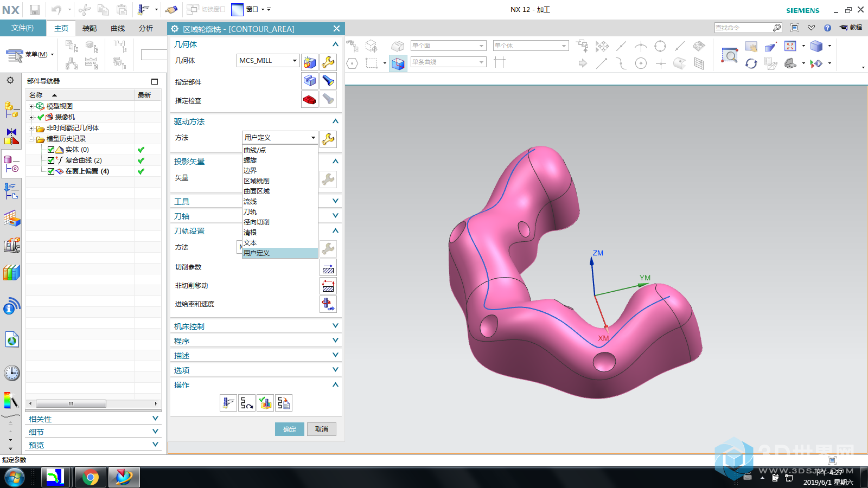Toggle checkbox for 实体 (0) item

pyautogui.click(x=51, y=150)
